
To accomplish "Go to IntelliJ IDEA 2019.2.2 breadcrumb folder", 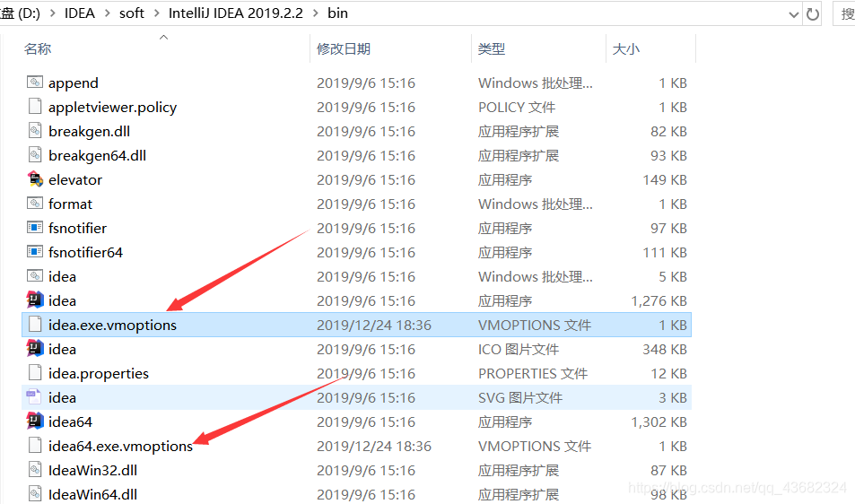I will tap(236, 13).
